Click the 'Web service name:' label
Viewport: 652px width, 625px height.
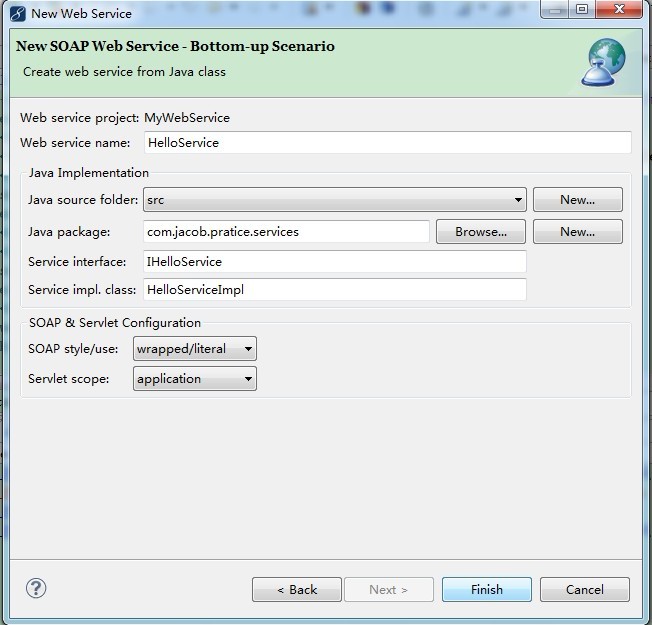coord(75,143)
